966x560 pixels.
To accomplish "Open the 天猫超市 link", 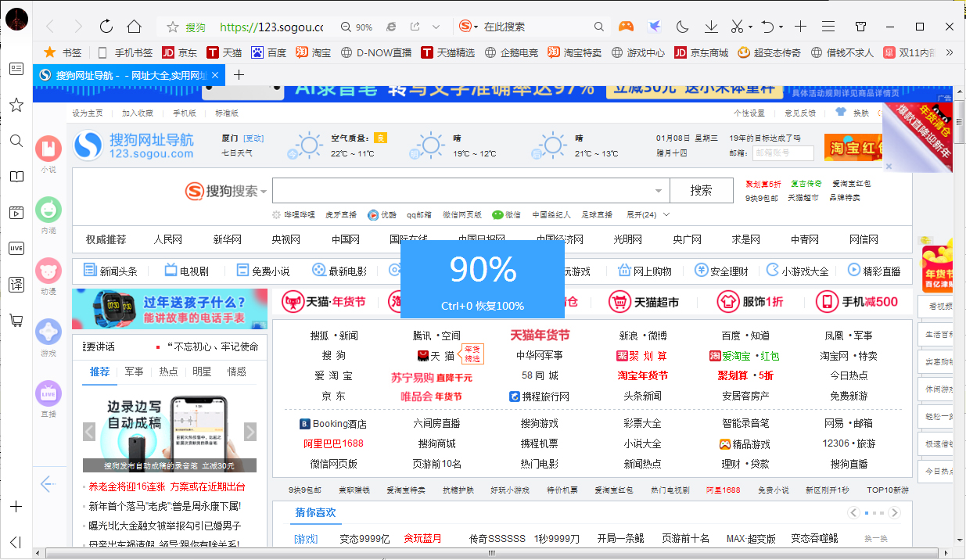I will (x=656, y=301).
